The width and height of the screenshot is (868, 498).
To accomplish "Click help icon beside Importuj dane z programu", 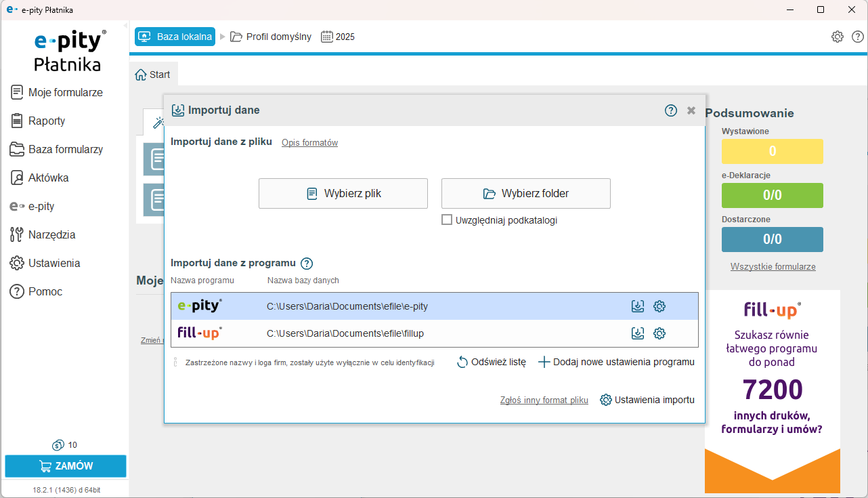I will click(307, 264).
